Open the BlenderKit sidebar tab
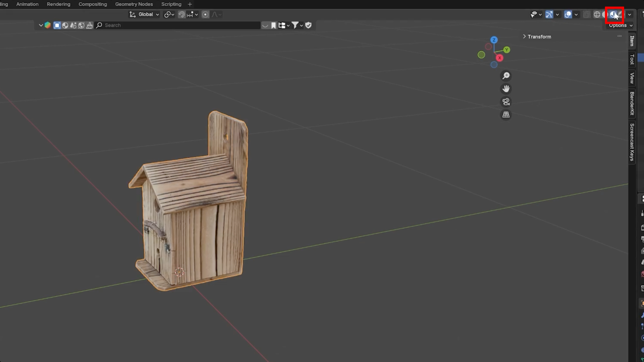 [x=632, y=103]
